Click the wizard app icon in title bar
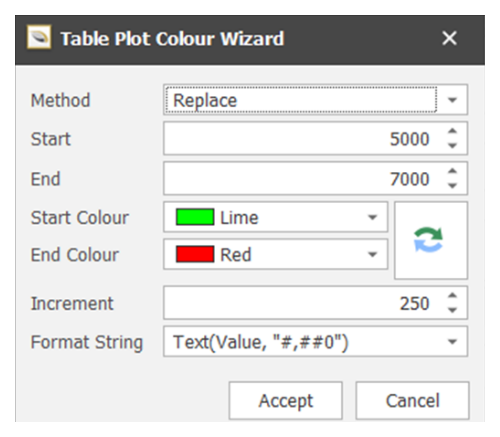This screenshot has width=500, height=437. coord(39,37)
